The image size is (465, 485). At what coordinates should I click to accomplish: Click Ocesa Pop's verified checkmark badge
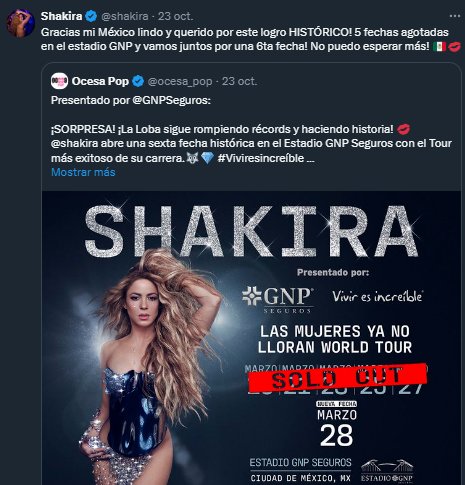pos(138,81)
